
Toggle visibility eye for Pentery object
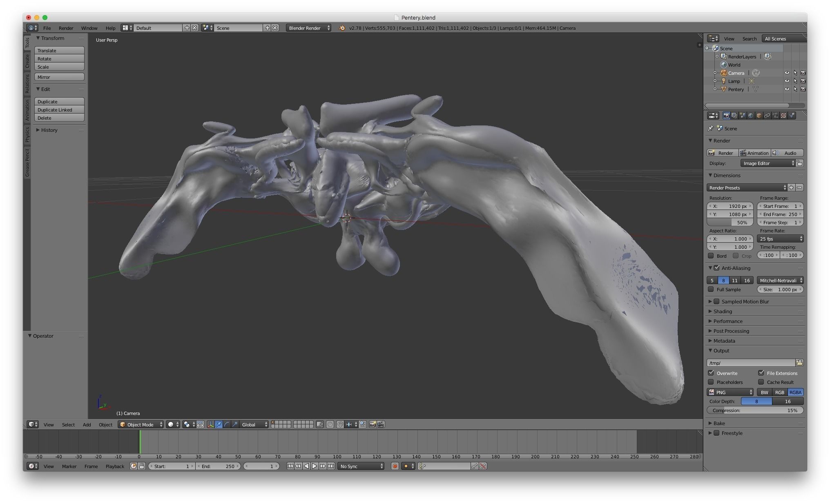click(x=787, y=89)
